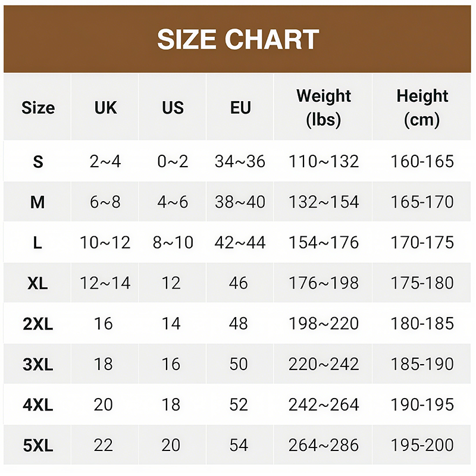Click the SIZE CHART title banner
The height and width of the screenshot is (476, 476).
click(238, 39)
